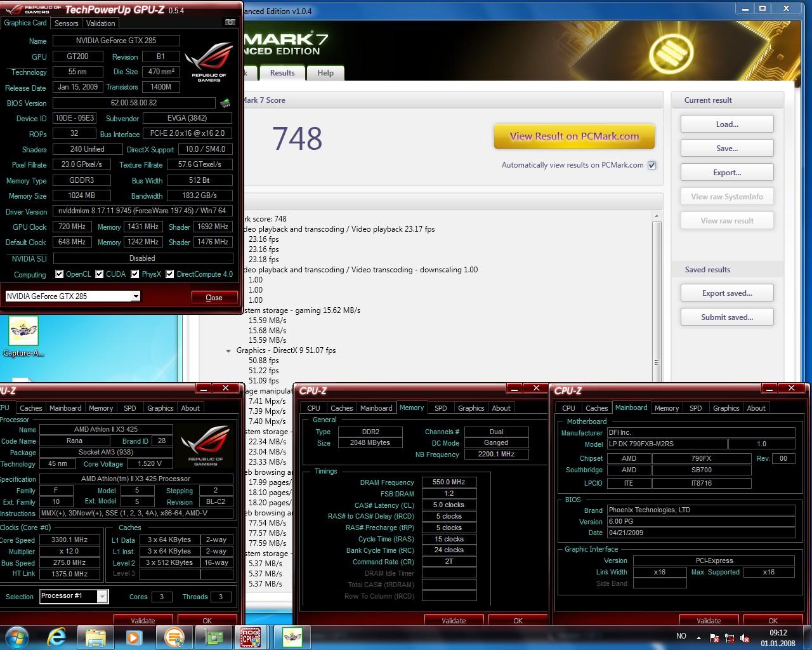Open the Windows Start menu orb
Screen dimensions: 812x650
[17, 637]
